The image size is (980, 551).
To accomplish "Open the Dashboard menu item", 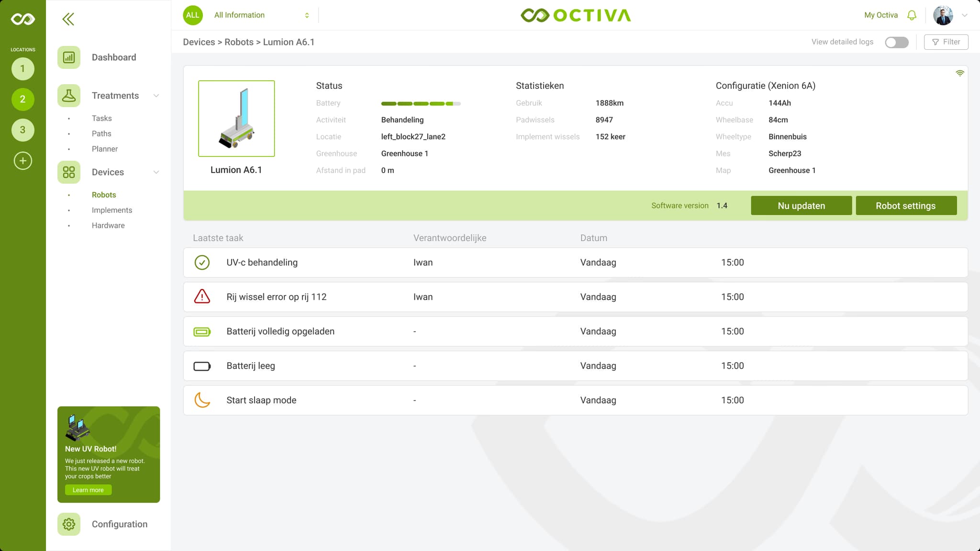I will [114, 57].
